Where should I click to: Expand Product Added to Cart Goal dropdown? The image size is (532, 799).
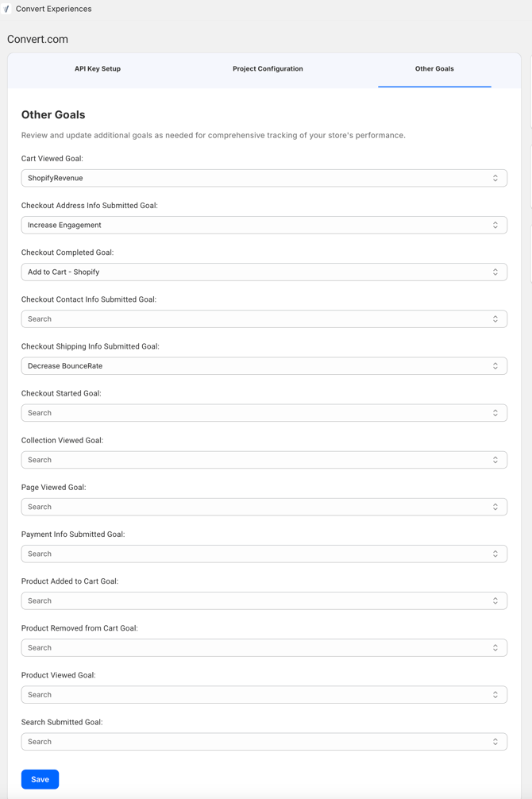[264, 600]
